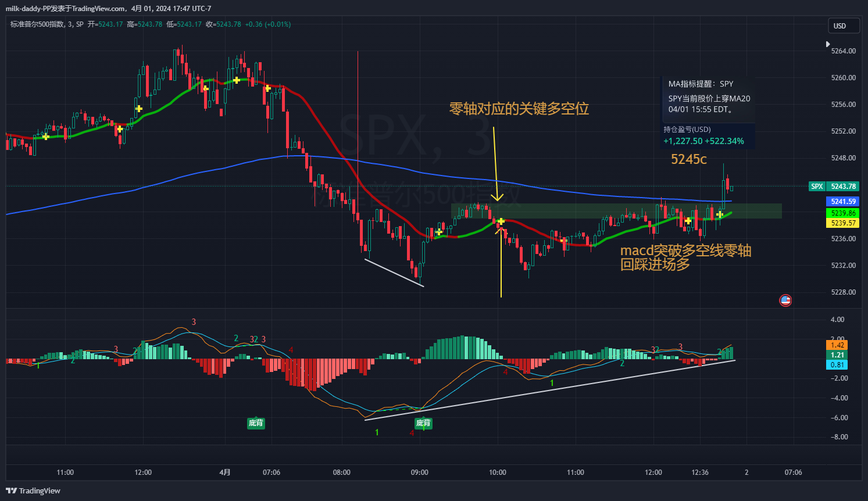The width and height of the screenshot is (868, 501).
Task: Click the 5245c orange text label
Action: (x=688, y=159)
